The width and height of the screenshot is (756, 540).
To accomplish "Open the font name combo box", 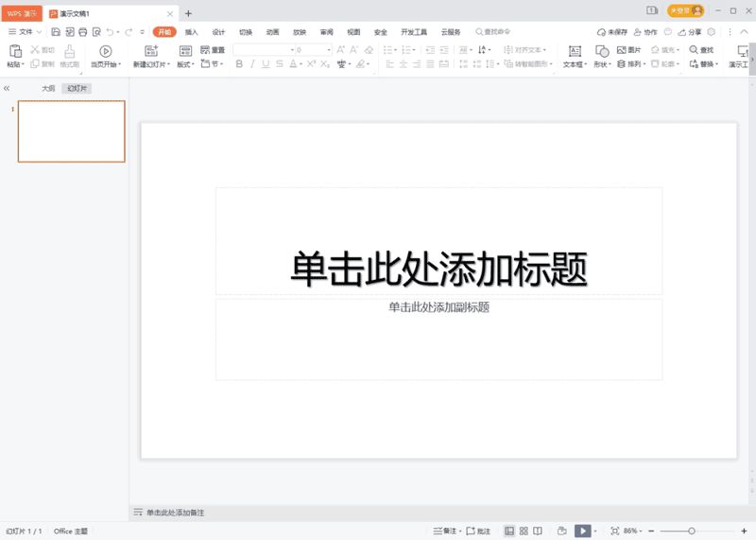I will click(x=265, y=50).
